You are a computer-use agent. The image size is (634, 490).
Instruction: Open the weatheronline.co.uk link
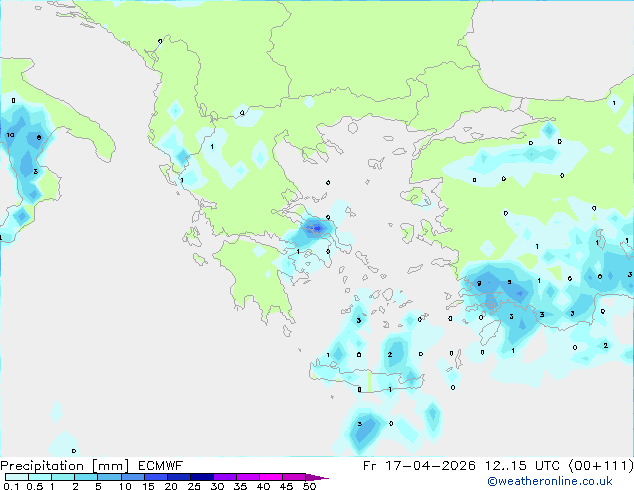(x=550, y=481)
